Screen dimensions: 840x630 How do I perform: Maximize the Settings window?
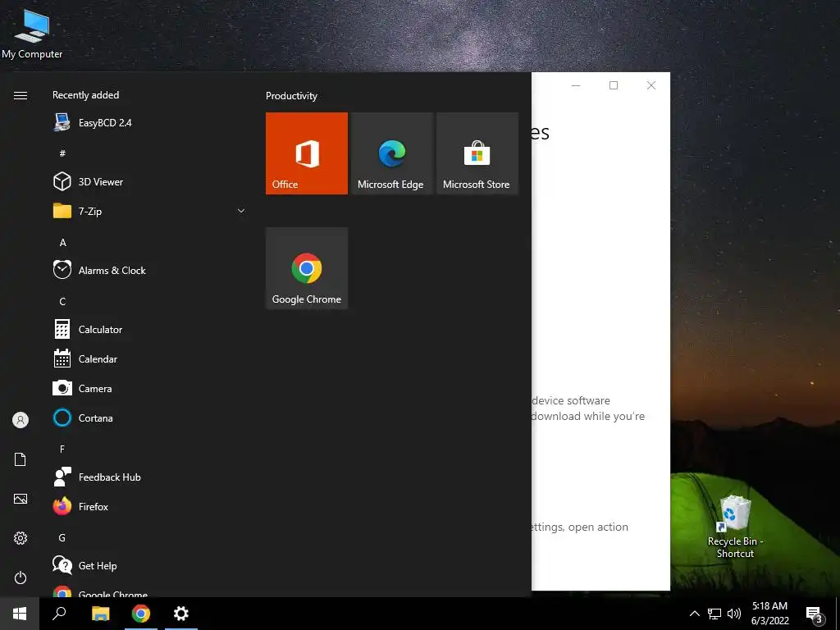[x=614, y=85]
